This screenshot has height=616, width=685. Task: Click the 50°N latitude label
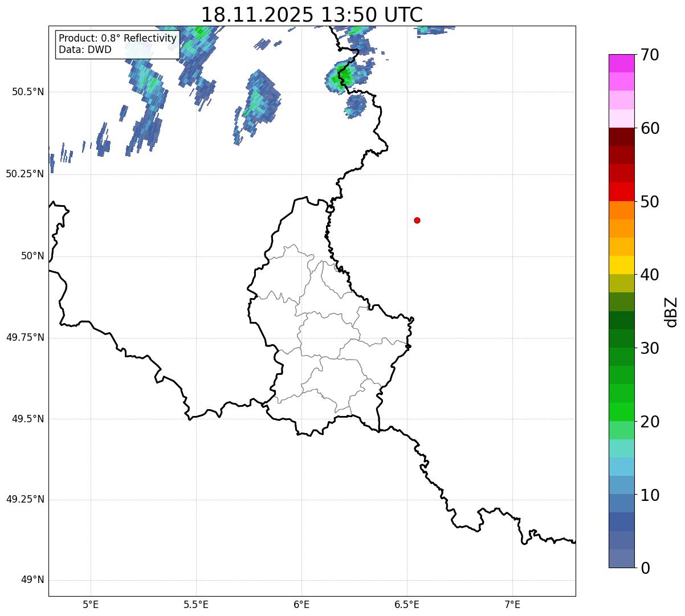click(x=32, y=256)
